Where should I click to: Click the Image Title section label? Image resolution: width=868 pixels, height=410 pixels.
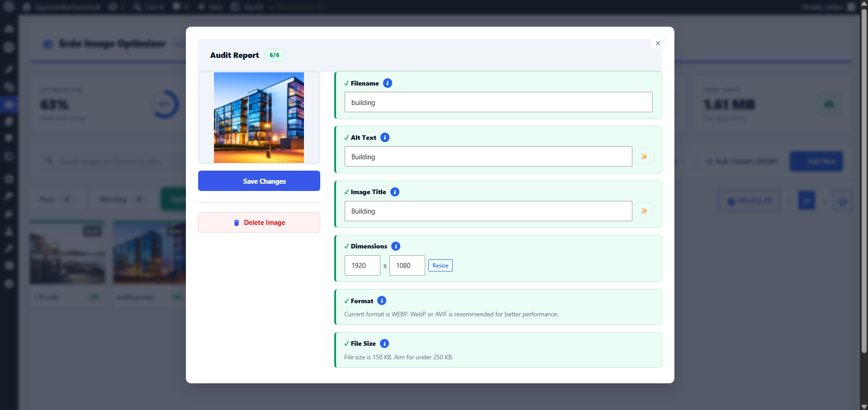tap(368, 192)
